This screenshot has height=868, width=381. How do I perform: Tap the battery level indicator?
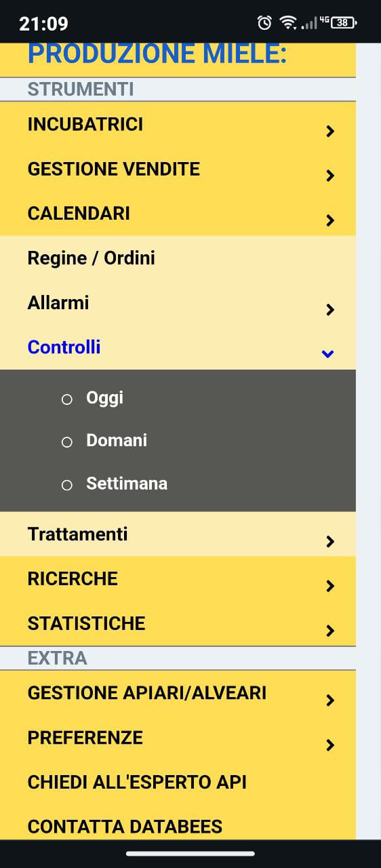pos(344,23)
